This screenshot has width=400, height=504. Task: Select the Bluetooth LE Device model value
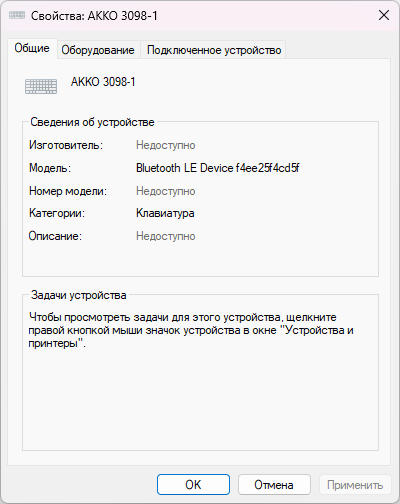point(217,168)
